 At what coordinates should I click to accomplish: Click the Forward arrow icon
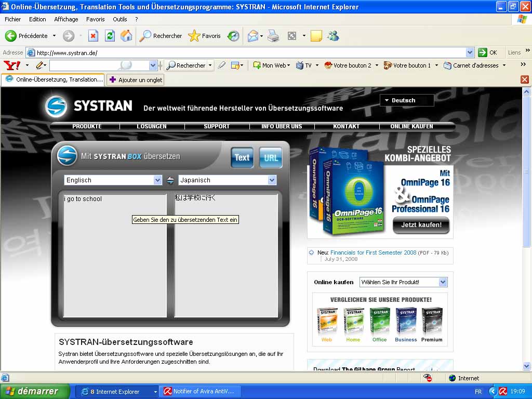pos(68,36)
